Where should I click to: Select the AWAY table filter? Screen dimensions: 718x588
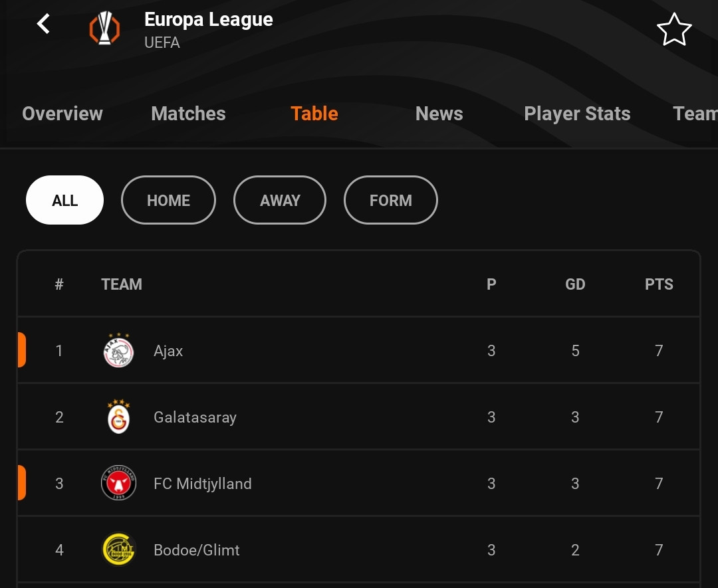tap(280, 200)
